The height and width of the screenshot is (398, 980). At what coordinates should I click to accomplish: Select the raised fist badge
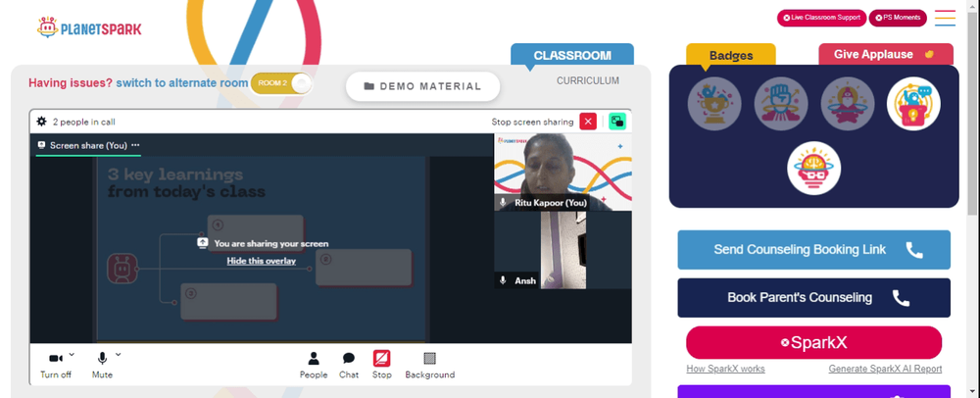[781, 104]
